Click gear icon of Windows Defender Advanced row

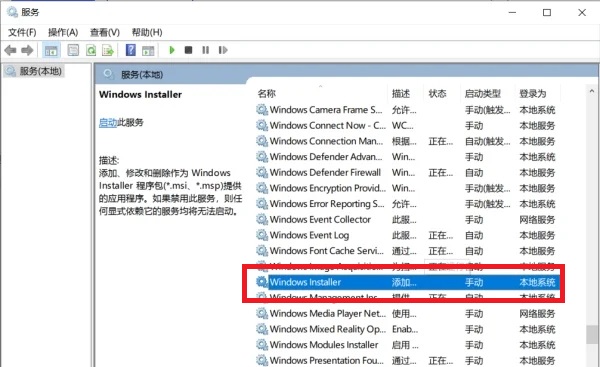(262, 157)
